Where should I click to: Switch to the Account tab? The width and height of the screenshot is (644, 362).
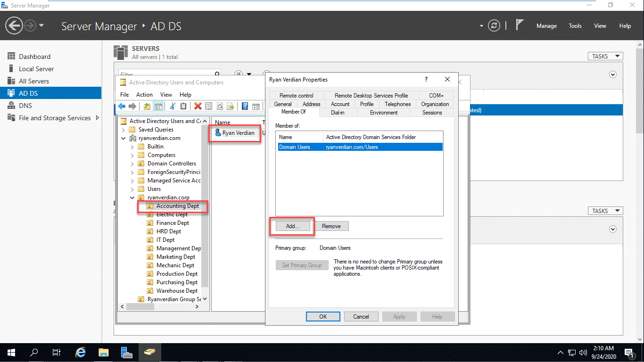pos(340,104)
